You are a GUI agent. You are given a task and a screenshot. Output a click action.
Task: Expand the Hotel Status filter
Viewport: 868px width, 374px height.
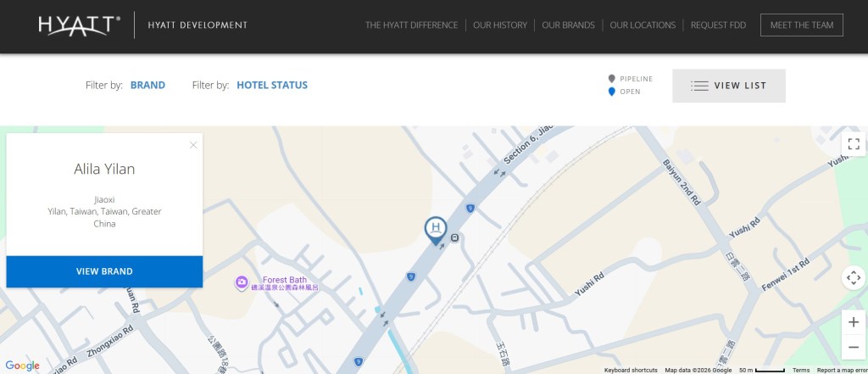pyautogui.click(x=271, y=85)
